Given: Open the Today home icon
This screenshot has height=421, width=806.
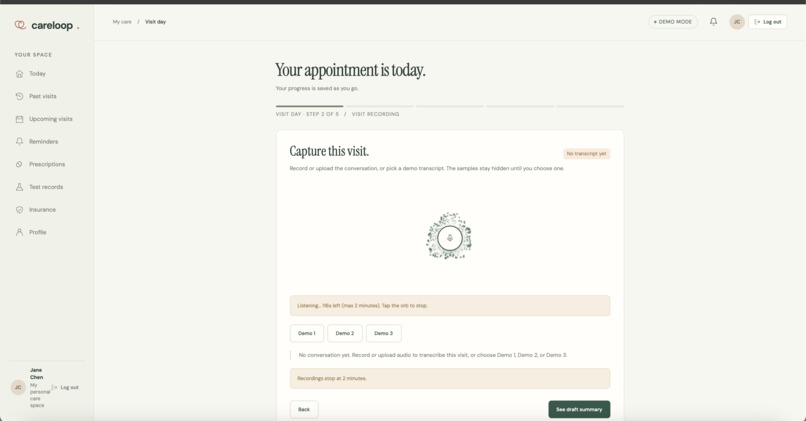Looking at the screenshot, I should (20, 74).
